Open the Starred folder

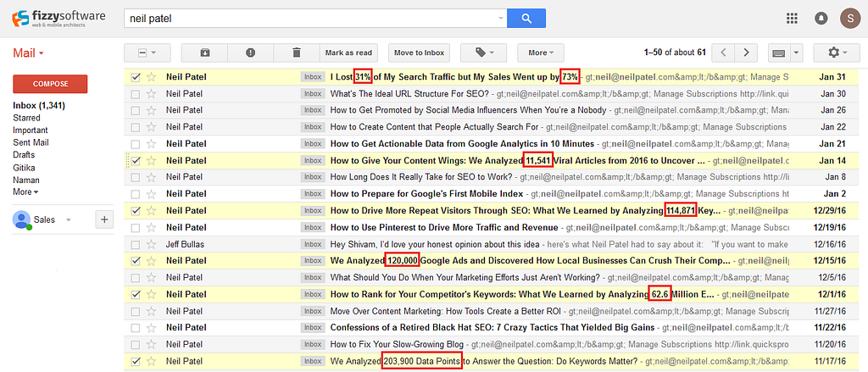click(26, 118)
